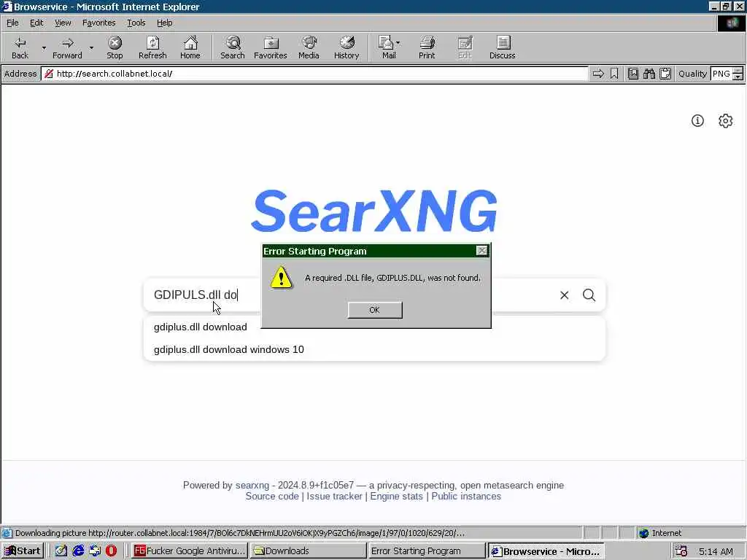Expand the Forward history dropdown arrow
The width and height of the screenshot is (747, 560).
[x=91, y=47]
